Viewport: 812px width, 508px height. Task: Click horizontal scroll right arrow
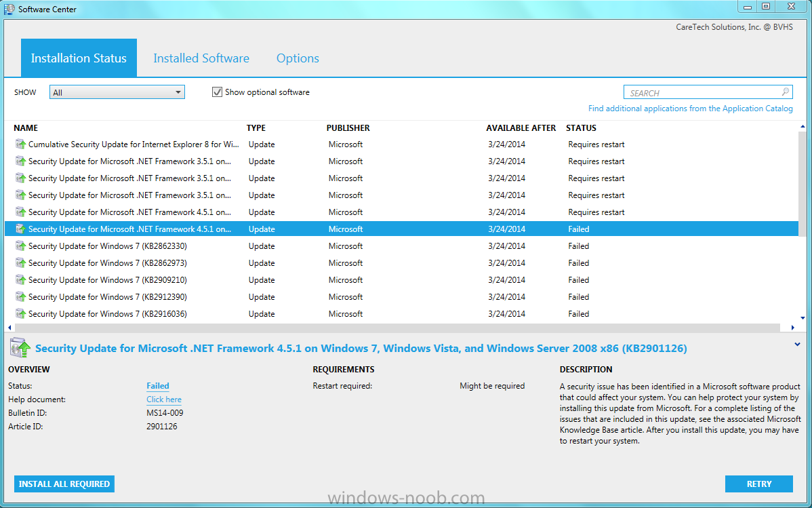(x=792, y=328)
